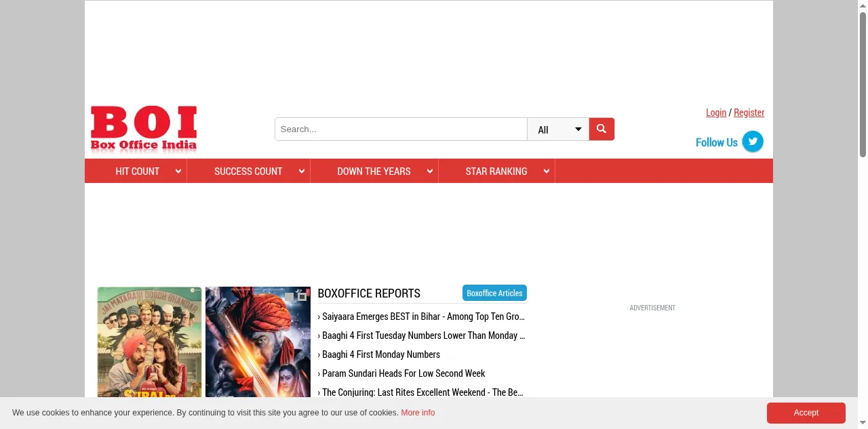Select the gray slideshow indicator square
The width and height of the screenshot is (868, 429).
[290, 297]
